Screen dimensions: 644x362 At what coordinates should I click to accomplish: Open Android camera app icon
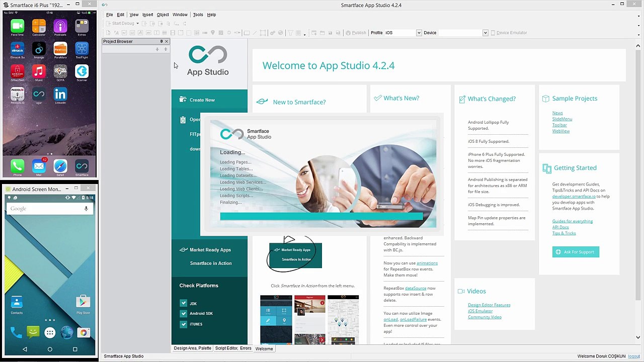(x=84, y=332)
